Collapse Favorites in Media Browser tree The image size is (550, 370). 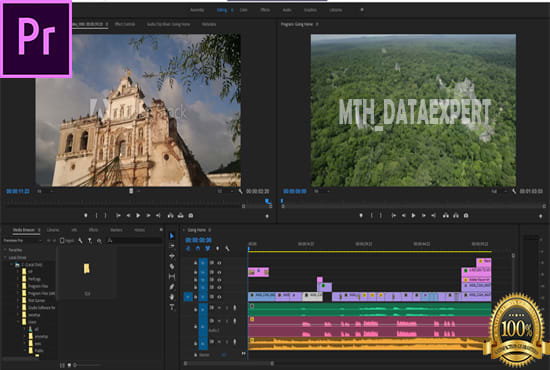coord(5,250)
